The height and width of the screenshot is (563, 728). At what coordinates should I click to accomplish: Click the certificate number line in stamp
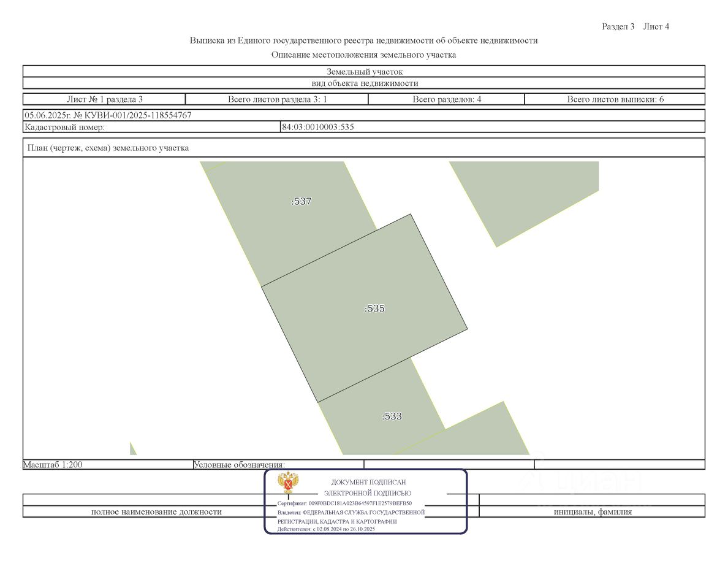click(344, 503)
